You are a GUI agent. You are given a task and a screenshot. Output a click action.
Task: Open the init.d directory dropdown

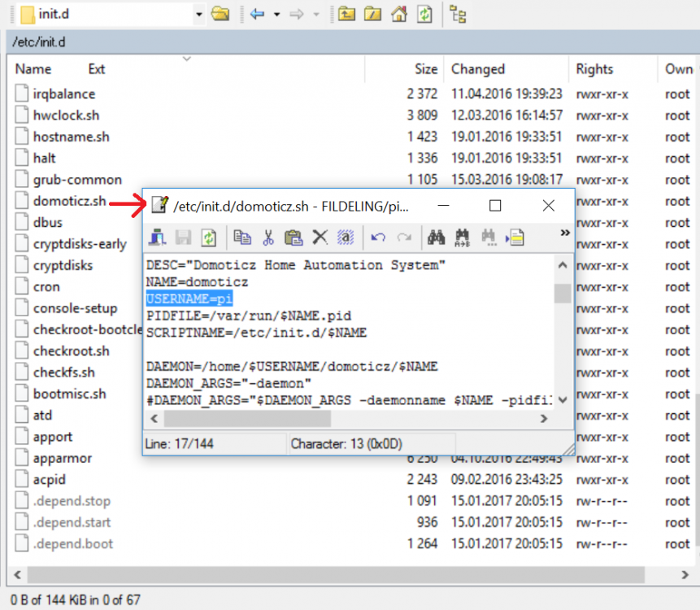(x=199, y=14)
